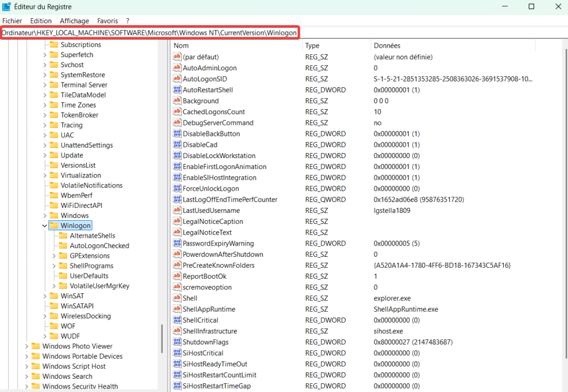Select the scremoveoption value
This screenshot has height=392, width=568.
coord(207,287)
